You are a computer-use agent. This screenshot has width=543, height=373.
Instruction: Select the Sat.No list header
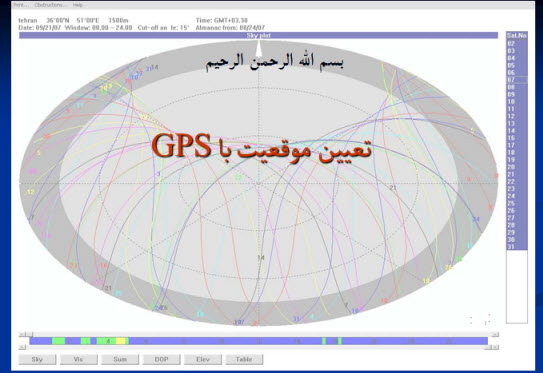point(517,35)
